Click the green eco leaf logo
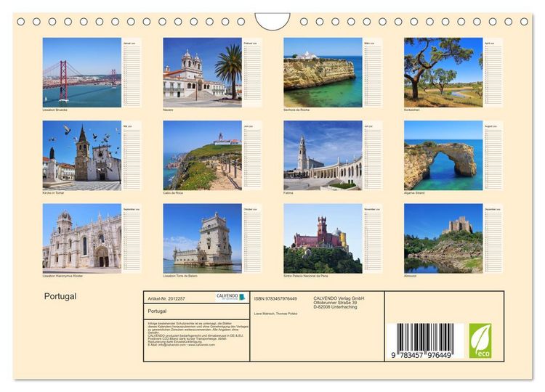545x392 pixels. 480,340
